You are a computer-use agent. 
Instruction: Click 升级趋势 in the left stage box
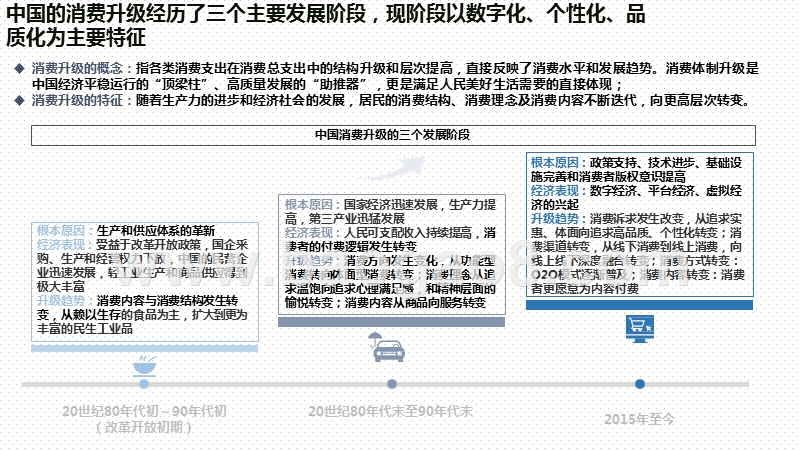(x=60, y=301)
